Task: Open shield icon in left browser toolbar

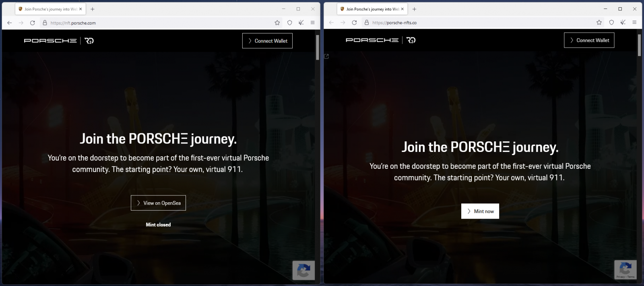Action: 289,23
